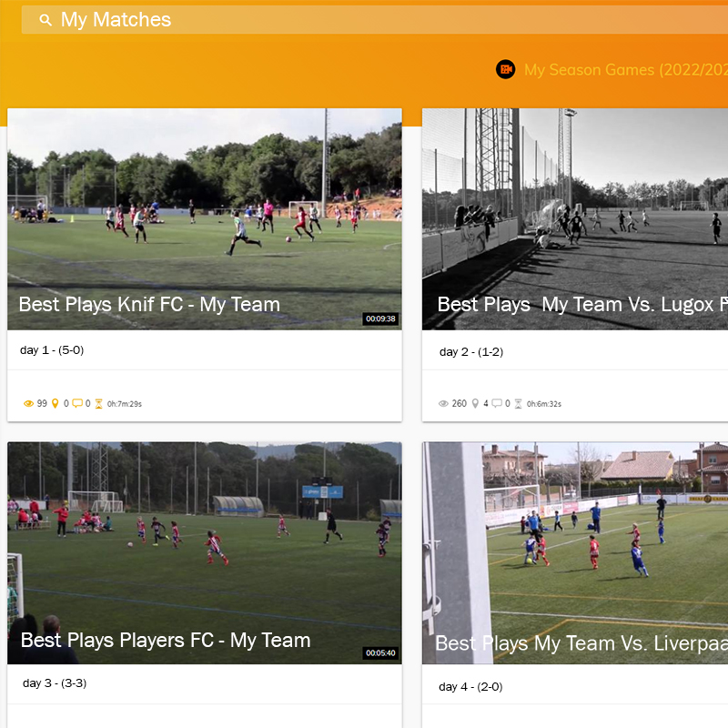Image resolution: width=728 pixels, height=728 pixels.
Task: Open Best Plays Players FC video thumbnail
Action: point(205,552)
